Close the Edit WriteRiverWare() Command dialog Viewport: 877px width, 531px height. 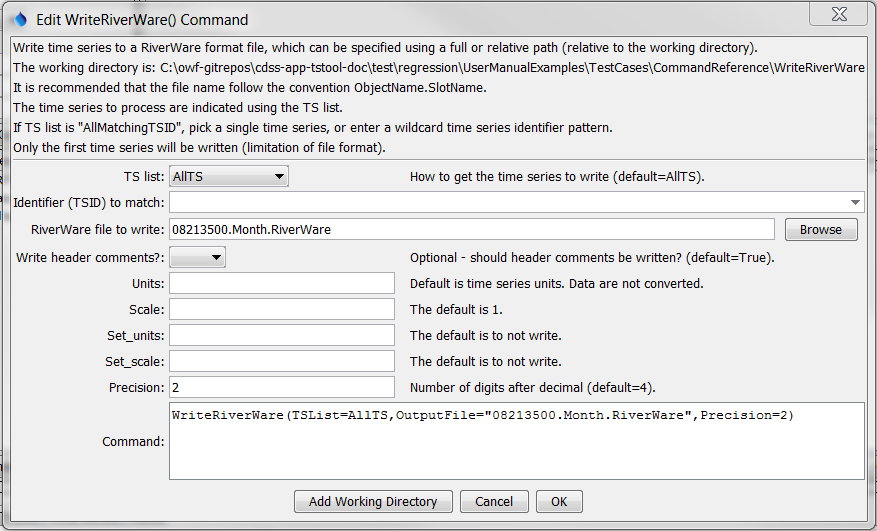pos(837,17)
